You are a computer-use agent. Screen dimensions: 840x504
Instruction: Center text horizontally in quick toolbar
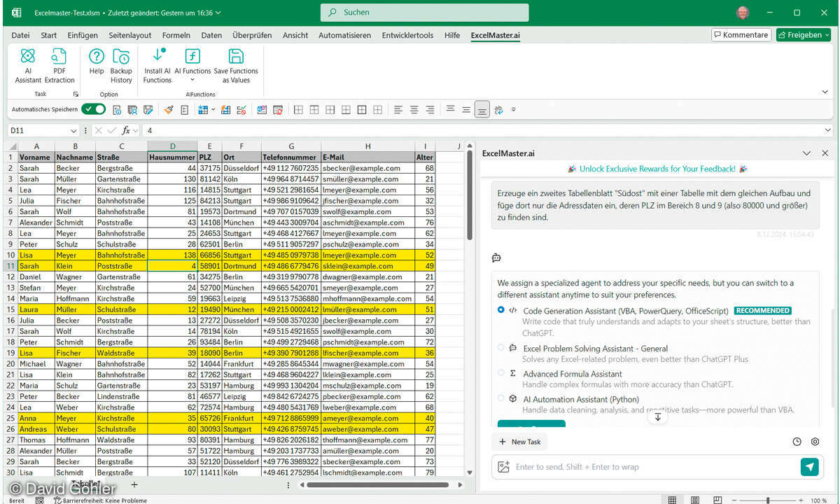(414, 110)
